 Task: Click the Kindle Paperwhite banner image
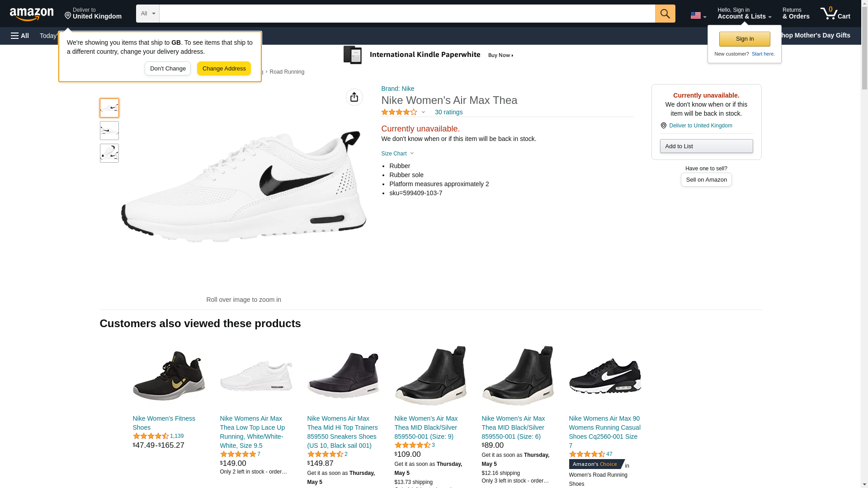pos(429,55)
